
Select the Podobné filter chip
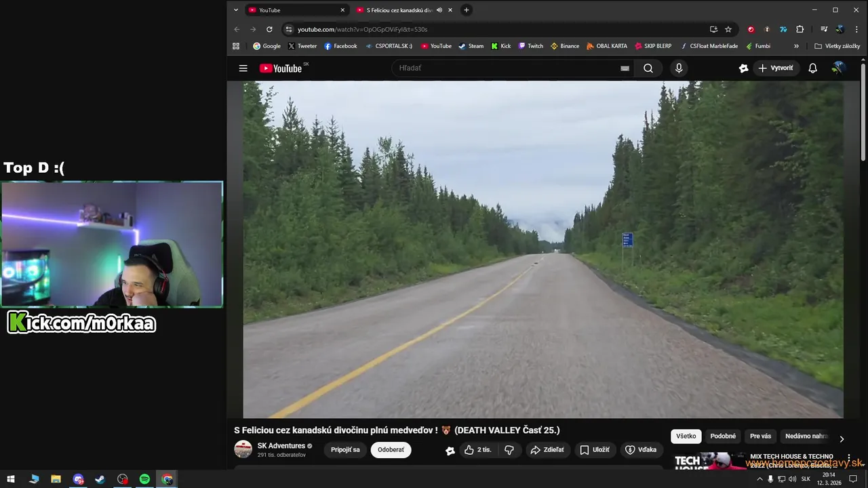(x=723, y=436)
